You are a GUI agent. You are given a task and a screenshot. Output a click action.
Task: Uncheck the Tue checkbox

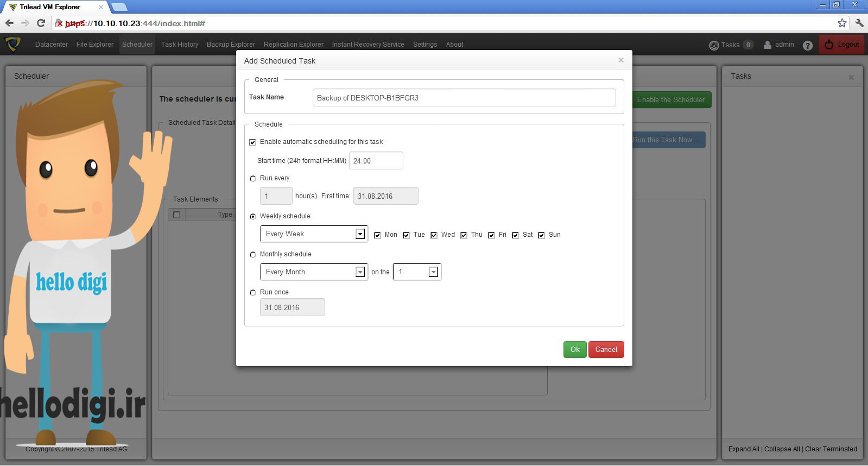click(x=406, y=235)
